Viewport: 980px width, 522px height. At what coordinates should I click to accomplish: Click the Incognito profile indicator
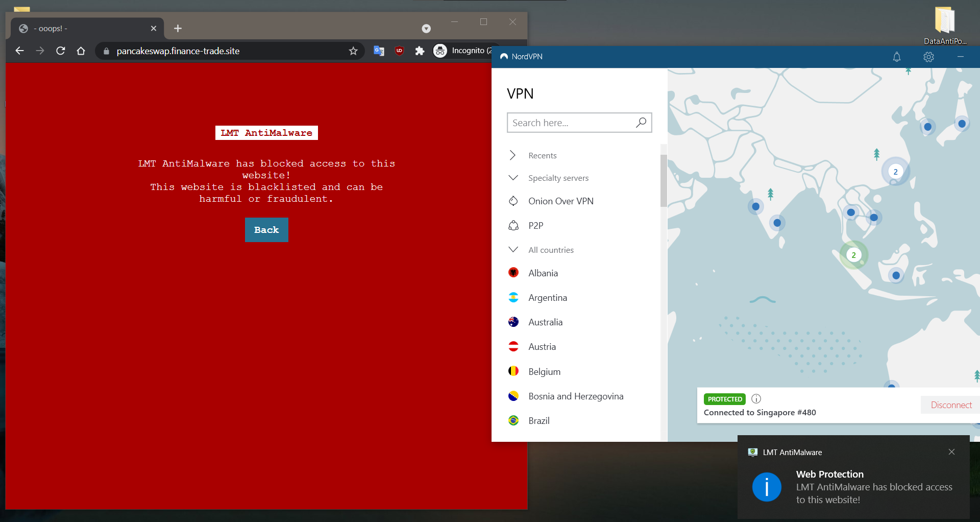pyautogui.click(x=463, y=51)
